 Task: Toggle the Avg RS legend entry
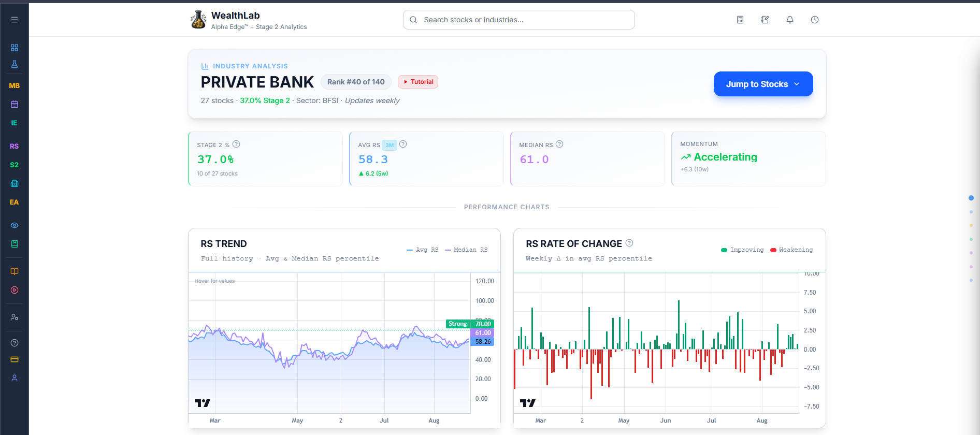[423, 250]
